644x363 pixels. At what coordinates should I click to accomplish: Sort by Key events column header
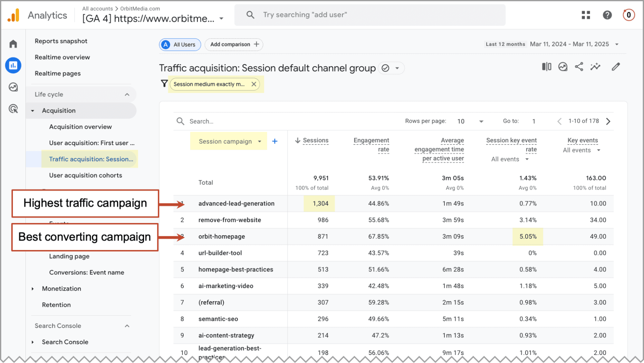582,140
